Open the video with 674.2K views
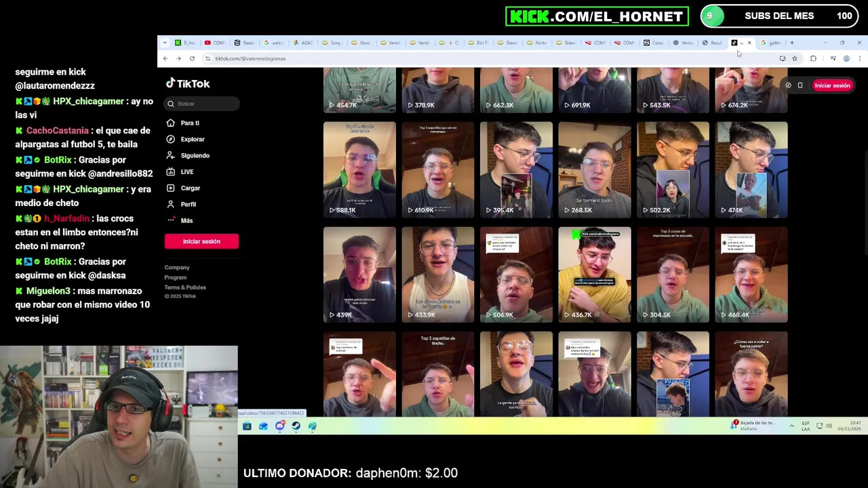Viewport: 868px width, 488px height. point(751,90)
